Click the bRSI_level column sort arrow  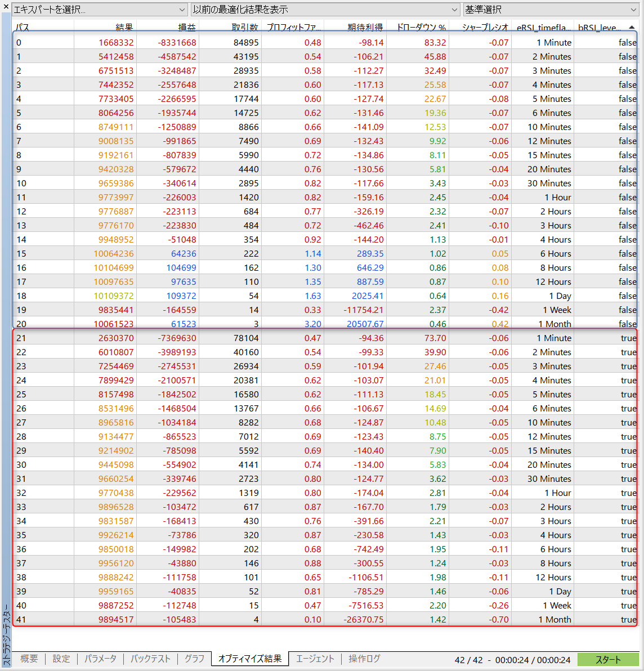pyautogui.click(x=632, y=28)
